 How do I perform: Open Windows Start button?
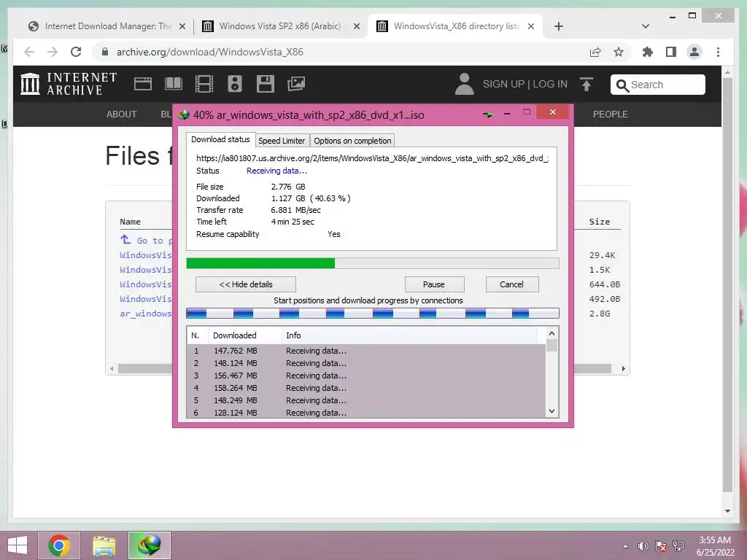click(18, 545)
